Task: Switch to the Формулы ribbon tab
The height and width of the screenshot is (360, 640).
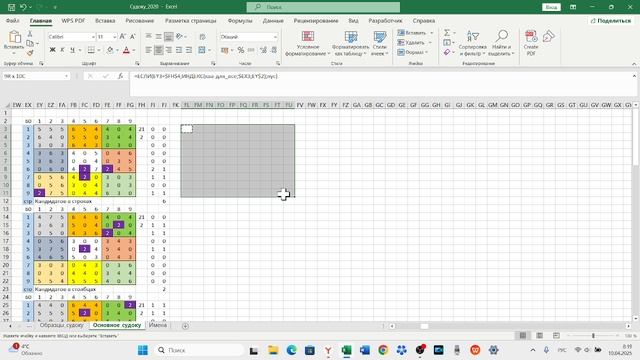Action: pos(240,20)
